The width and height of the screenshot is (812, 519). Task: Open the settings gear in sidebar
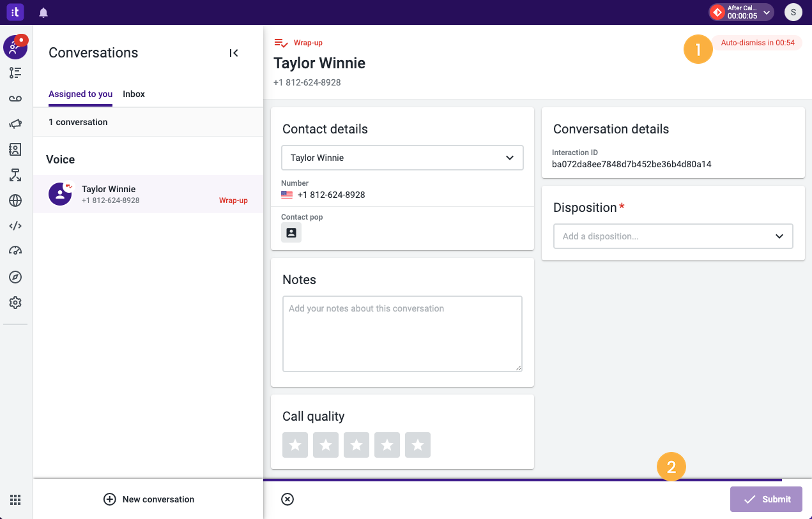[x=15, y=303]
